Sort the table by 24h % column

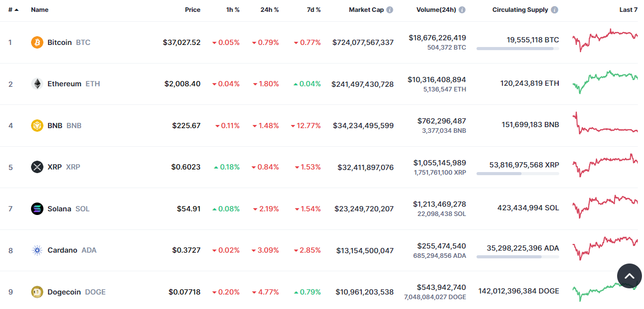[269, 10]
